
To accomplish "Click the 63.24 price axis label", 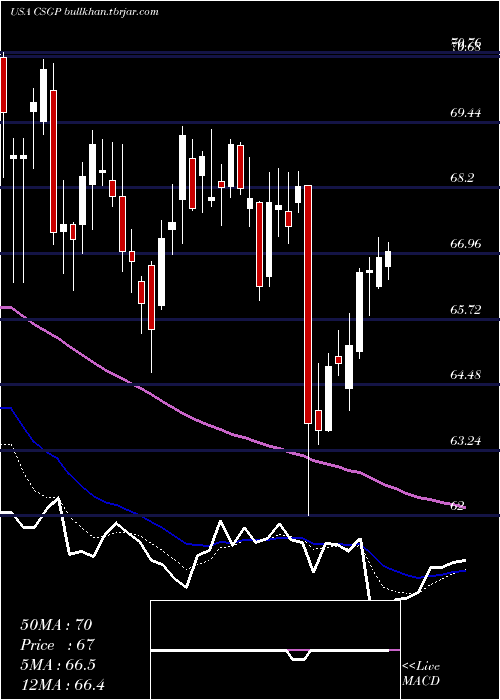I will pyautogui.click(x=466, y=441).
